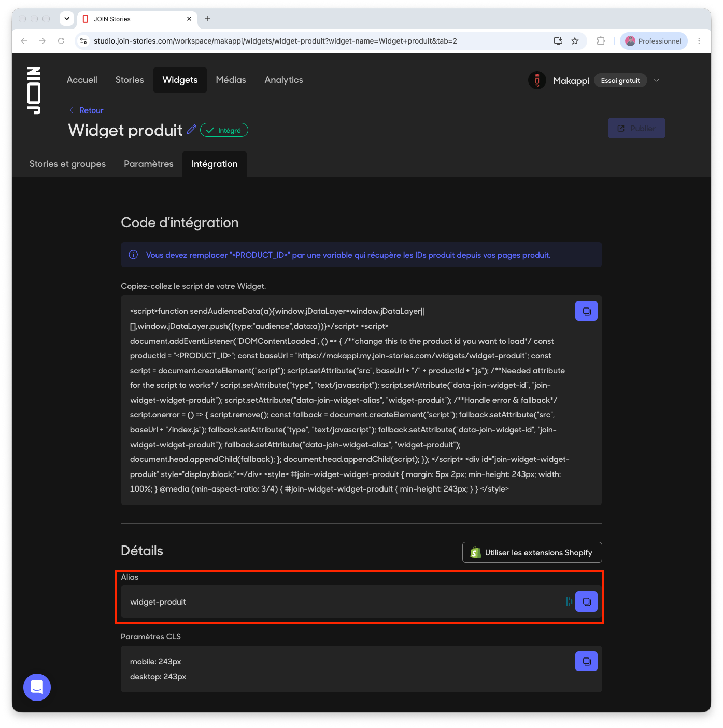Reload the browser page
The width and height of the screenshot is (723, 728).
tap(61, 41)
